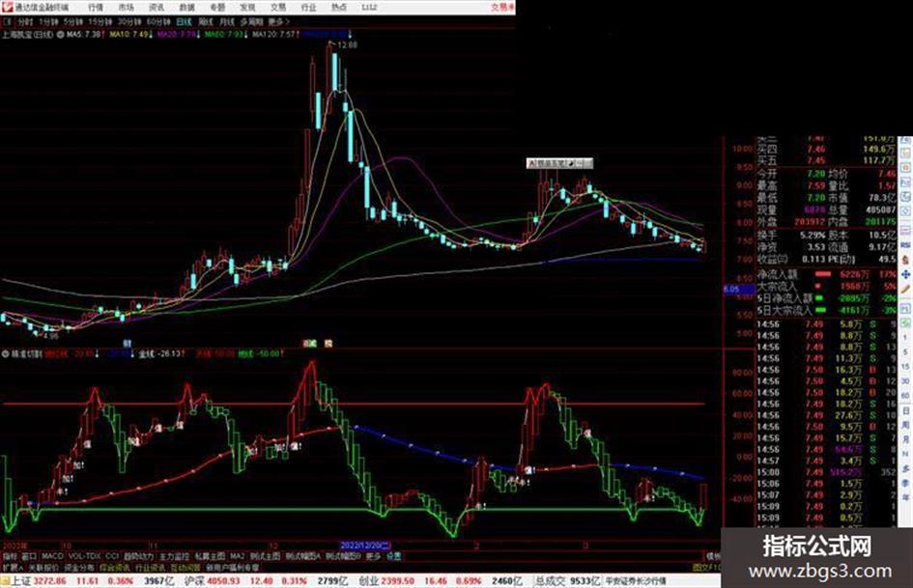
Task: Expand the 扩展∧ panel
Action: point(13,568)
